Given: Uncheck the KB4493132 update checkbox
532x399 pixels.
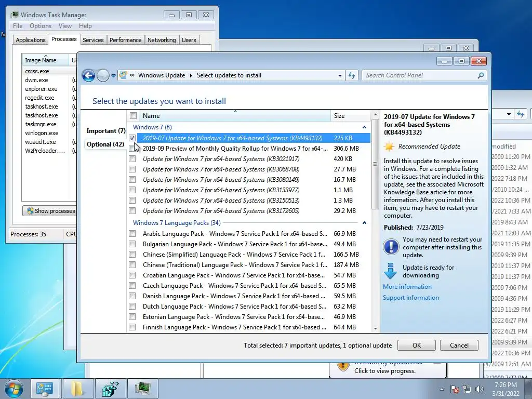Looking at the screenshot, I should click(132, 138).
